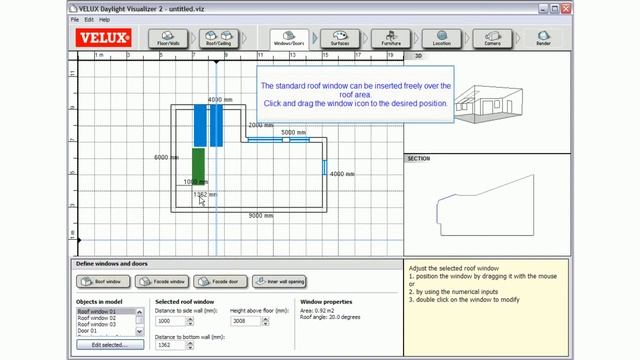The height and width of the screenshot is (360, 640).
Task: Select Roof window 03 in list
Action: point(106,324)
